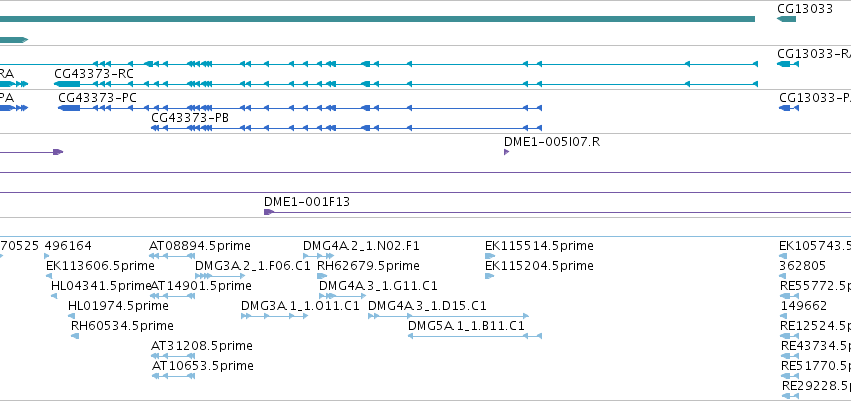Select the DMG5A.1_1.B11.C1 alignment line
The image size is (851, 401).
pos(475,336)
